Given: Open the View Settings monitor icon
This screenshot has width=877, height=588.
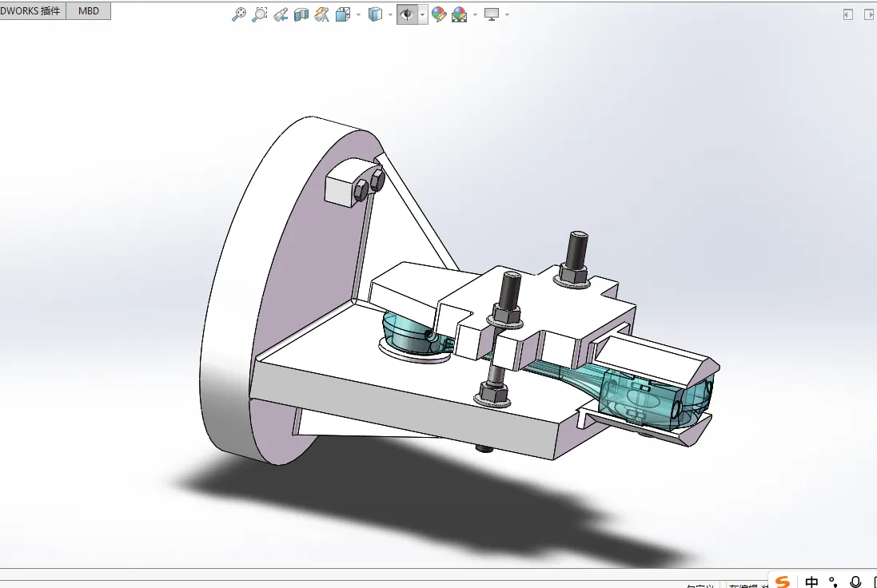Looking at the screenshot, I should pyautogui.click(x=492, y=14).
